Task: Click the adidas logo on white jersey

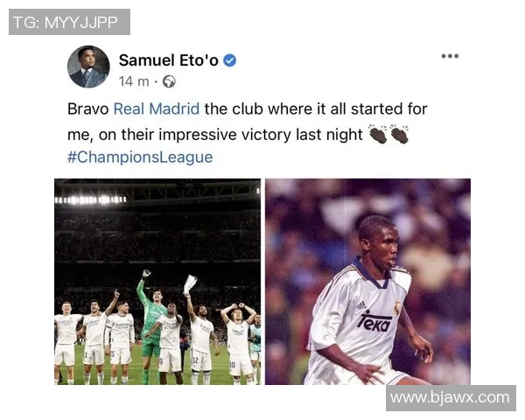Action: pos(360,304)
